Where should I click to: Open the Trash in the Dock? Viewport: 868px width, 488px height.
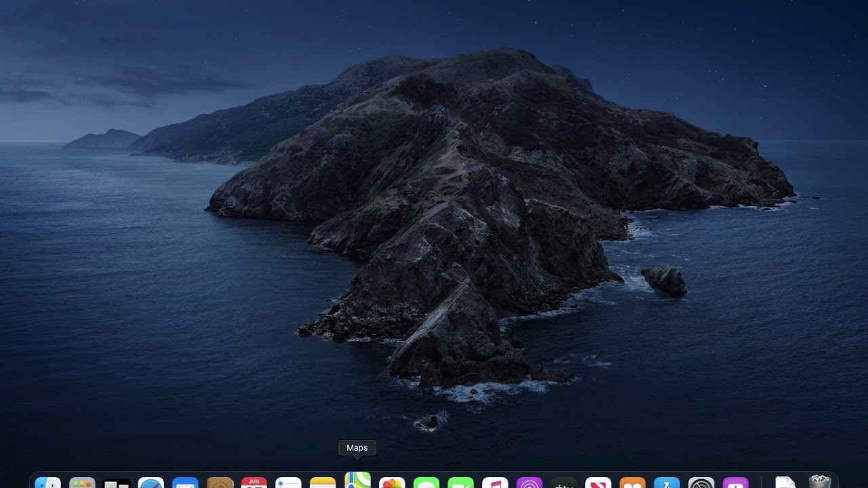pyautogui.click(x=820, y=482)
